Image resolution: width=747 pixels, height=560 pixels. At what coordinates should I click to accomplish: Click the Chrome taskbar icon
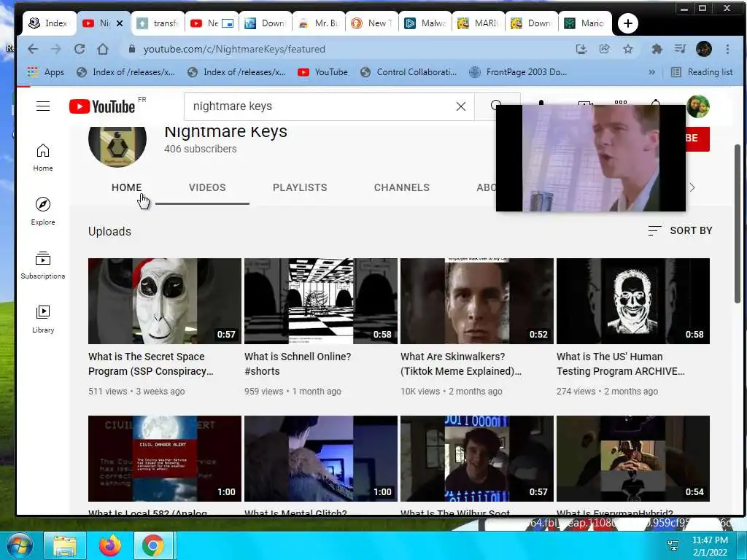coord(153,545)
